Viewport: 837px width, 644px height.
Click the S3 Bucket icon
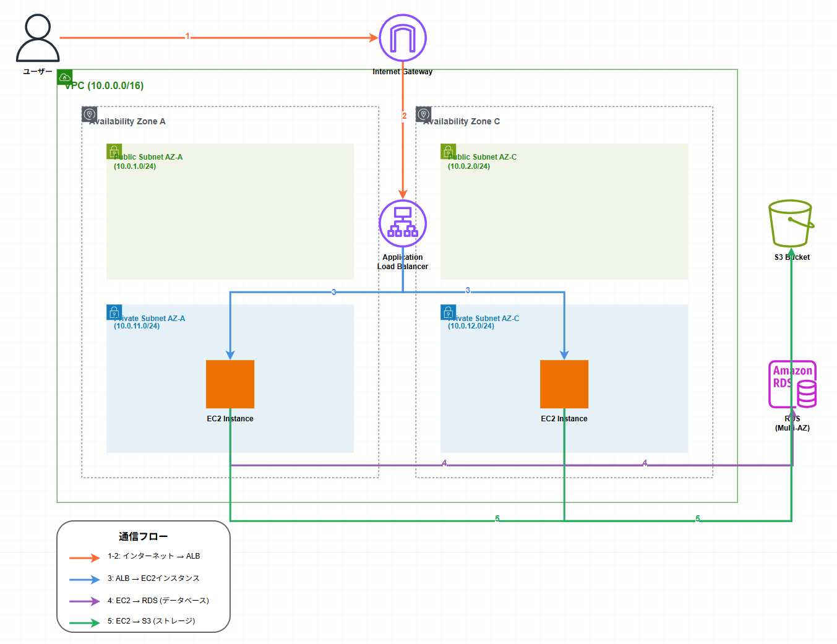click(x=791, y=223)
